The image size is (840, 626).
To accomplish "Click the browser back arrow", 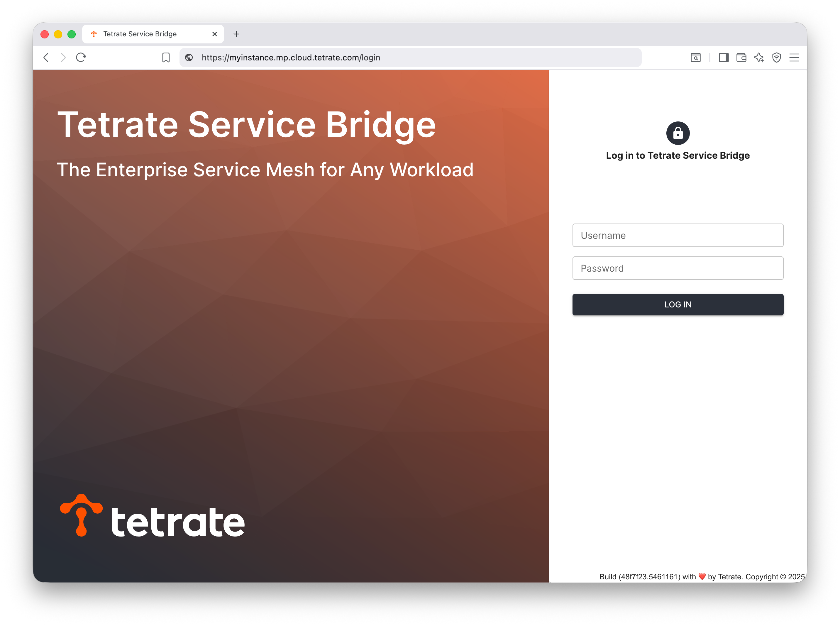I will pyautogui.click(x=46, y=57).
